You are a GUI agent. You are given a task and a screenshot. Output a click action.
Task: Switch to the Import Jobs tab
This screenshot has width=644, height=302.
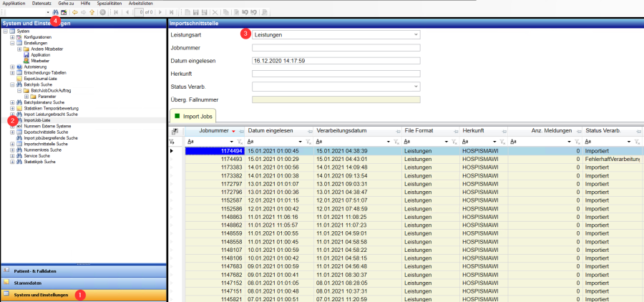(192, 115)
